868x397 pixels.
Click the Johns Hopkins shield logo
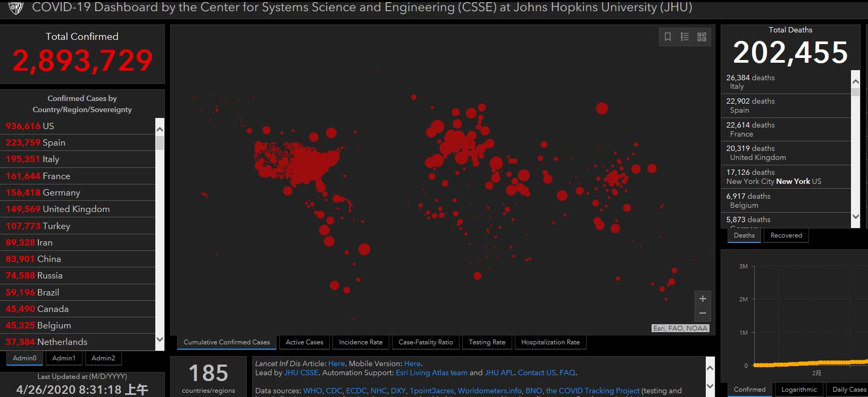pyautogui.click(x=16, y=7)
